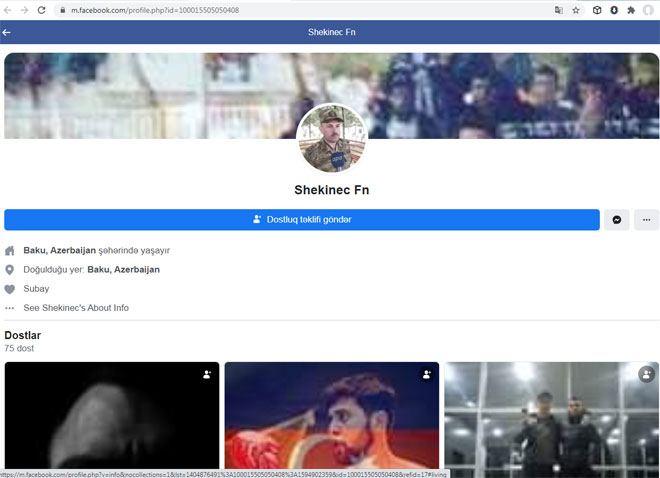The height and width of the screenshot is (478, 660).
Task: Open the browser Extensions puzzle icon
Action: [631, 10]
